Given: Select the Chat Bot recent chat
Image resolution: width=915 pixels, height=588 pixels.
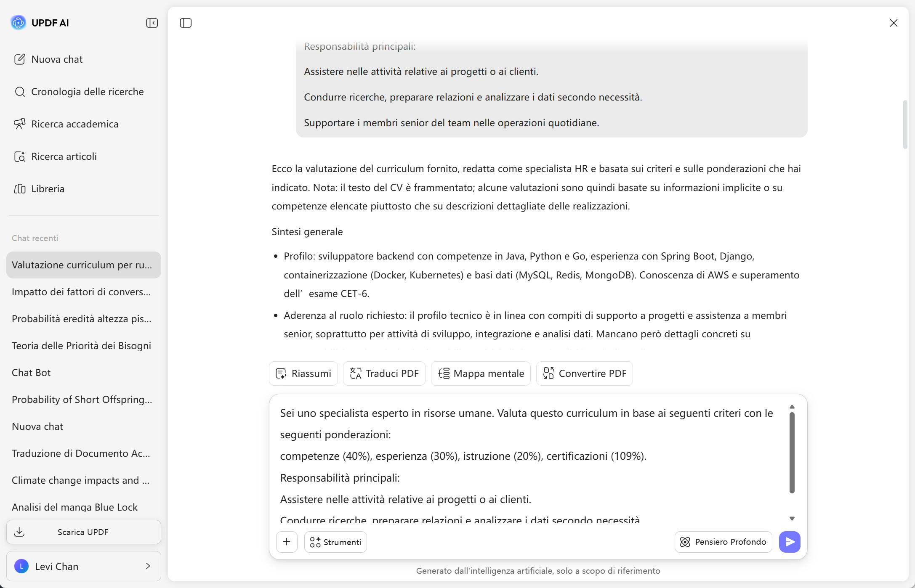Looking at the screenshot, I should [x=31, y=373].
